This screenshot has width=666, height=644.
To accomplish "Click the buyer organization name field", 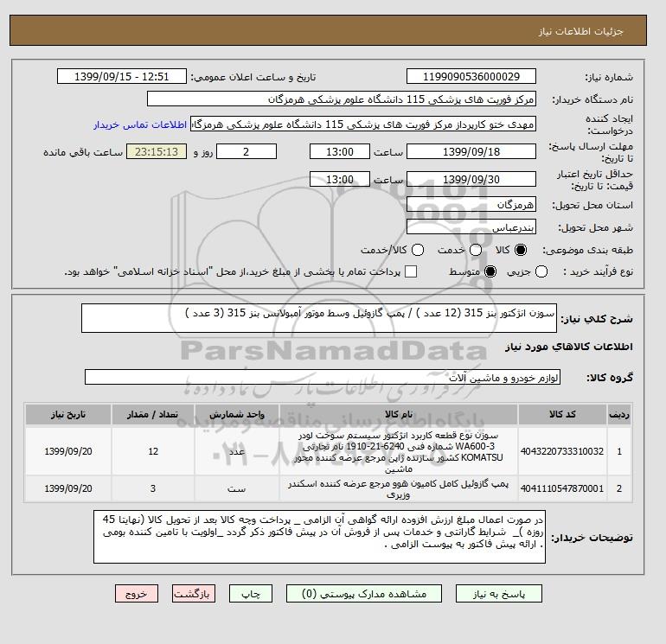I will point(342,99).
